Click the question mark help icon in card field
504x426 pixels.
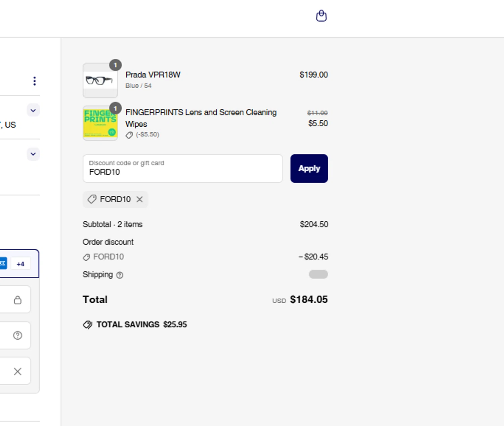(18, 335)
